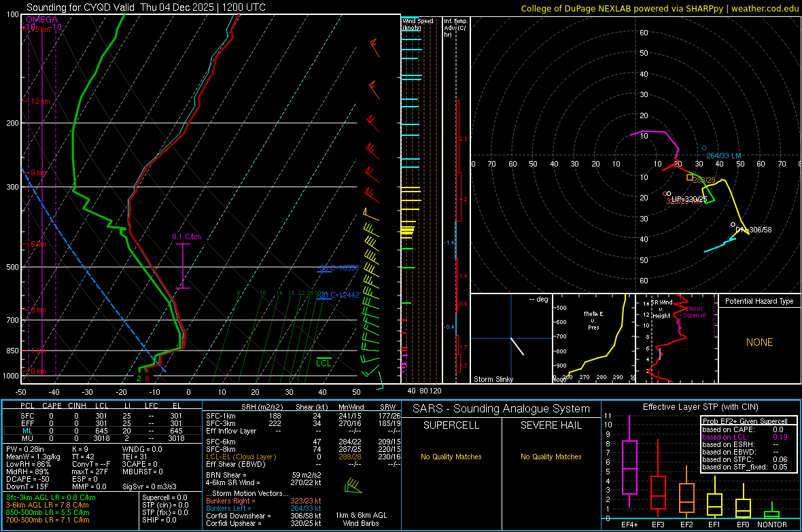Click the STP (cin) = 0.0 value
Screen dimensions: 802x532
(x=164, y=505)
